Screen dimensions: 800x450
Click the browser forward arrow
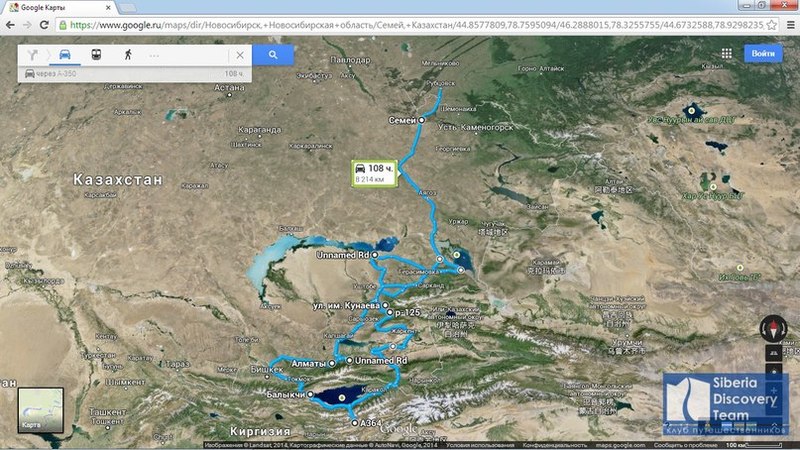coord(27,24)
